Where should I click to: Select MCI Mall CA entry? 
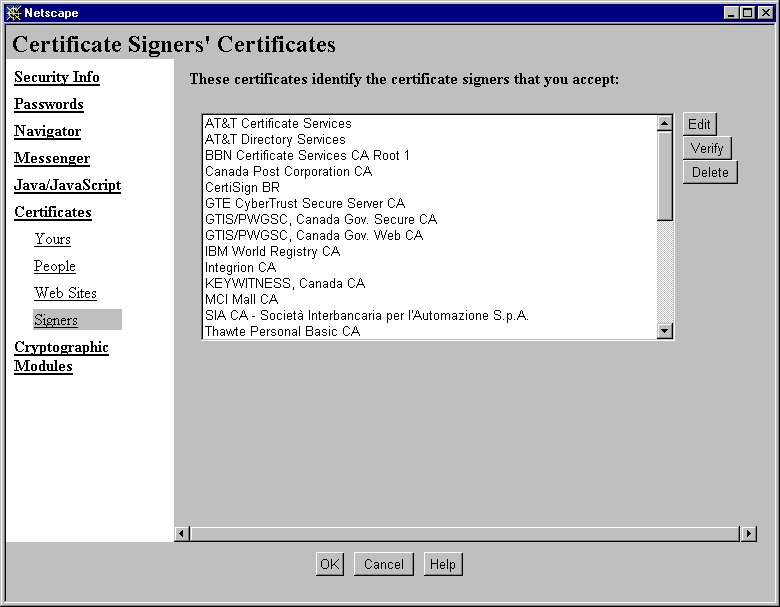pyautogui.click(x=430, y=299)
